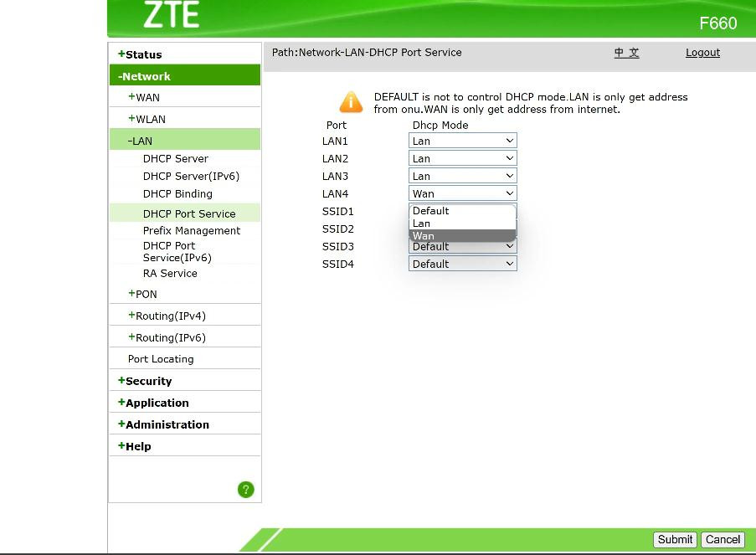Click the LAN1 port label
The image size is (756, 555).
coord(335,141)
